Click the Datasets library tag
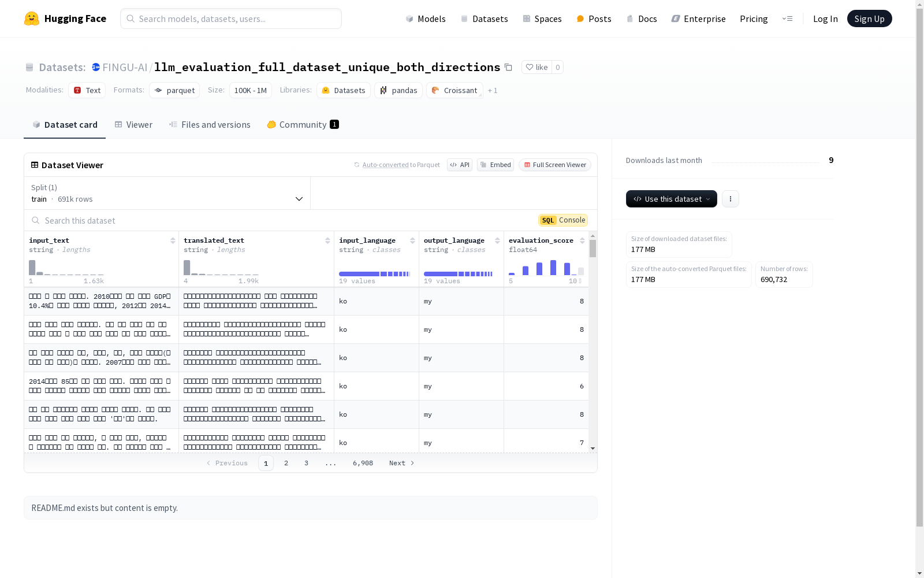Screen dimensions: 924x578 pyautogui.click(x=344, y=90)
